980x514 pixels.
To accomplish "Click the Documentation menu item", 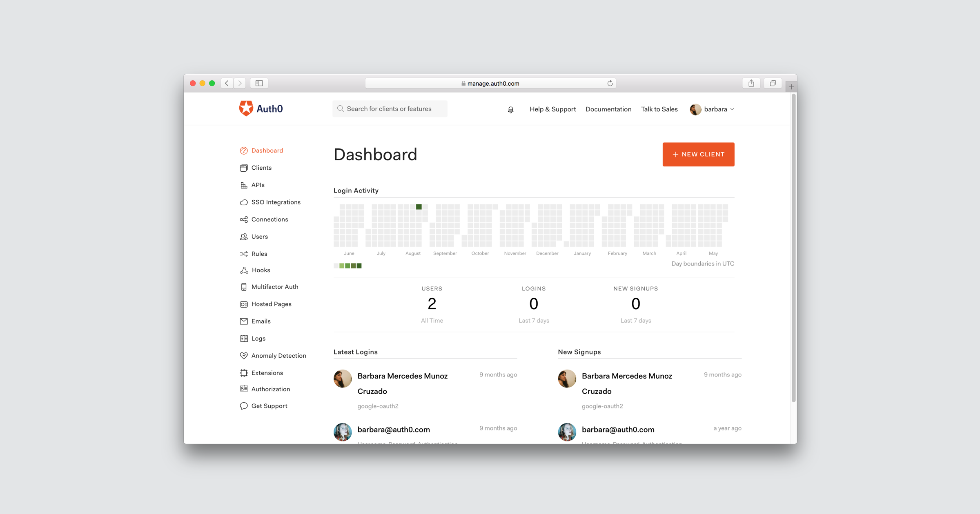I will point(608,109).
